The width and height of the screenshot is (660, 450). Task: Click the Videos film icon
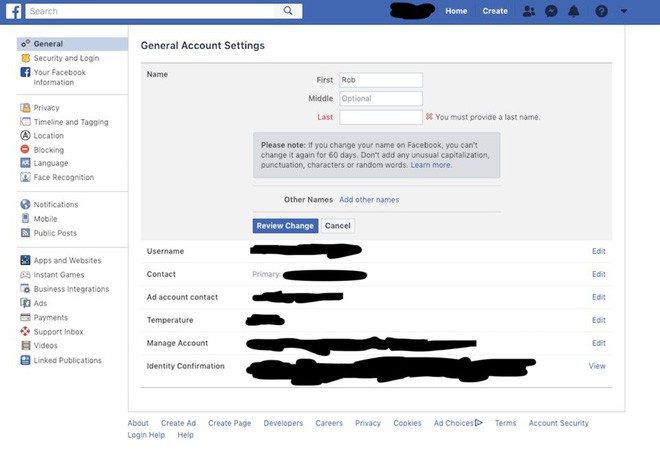click(x=25, y=346)
